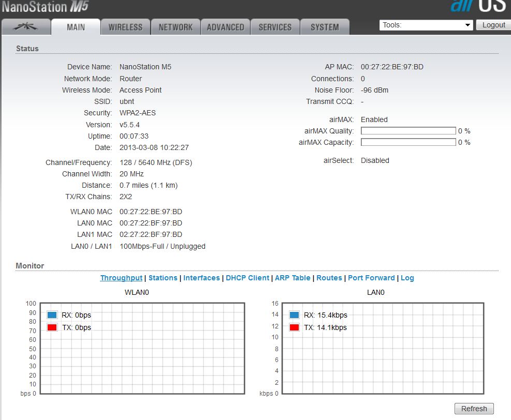
Task: Open the Log link
Action: click(407, 278)
